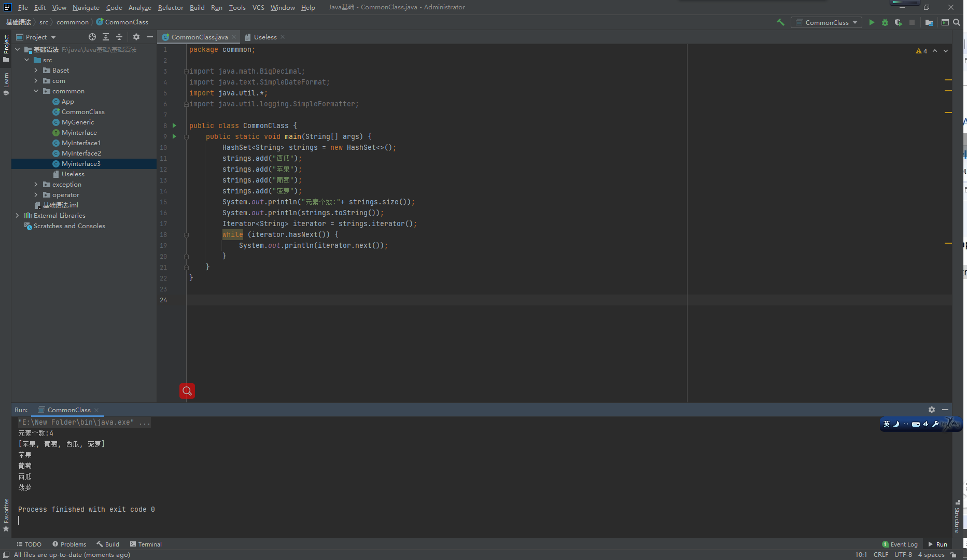The width and height of the screenshot is (967, 560).
Task: Open the CommonClass run configuration dropdown
Action: [826, 22]
